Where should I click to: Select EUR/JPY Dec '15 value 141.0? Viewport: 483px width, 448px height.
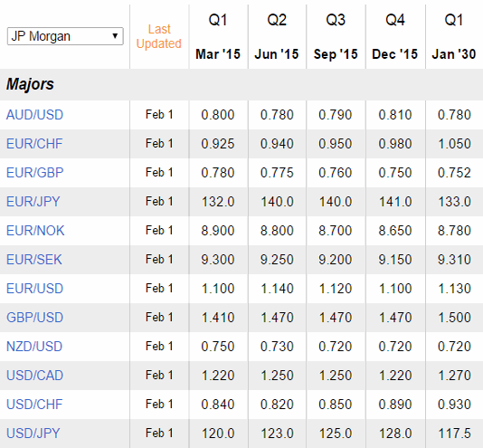point(395,202)
